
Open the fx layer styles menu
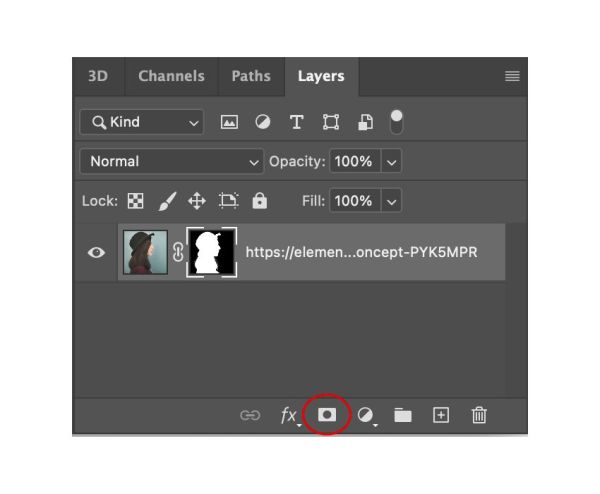tap(290, 416)
